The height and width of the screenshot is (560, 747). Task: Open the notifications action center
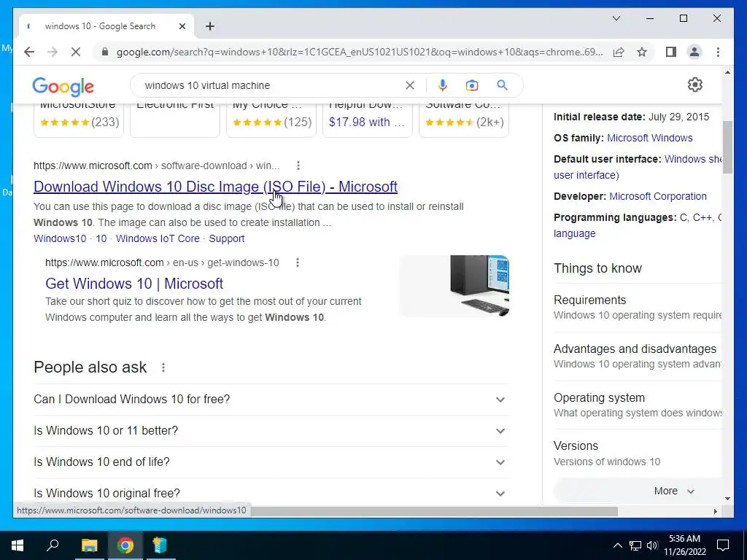tap(723, 545)
